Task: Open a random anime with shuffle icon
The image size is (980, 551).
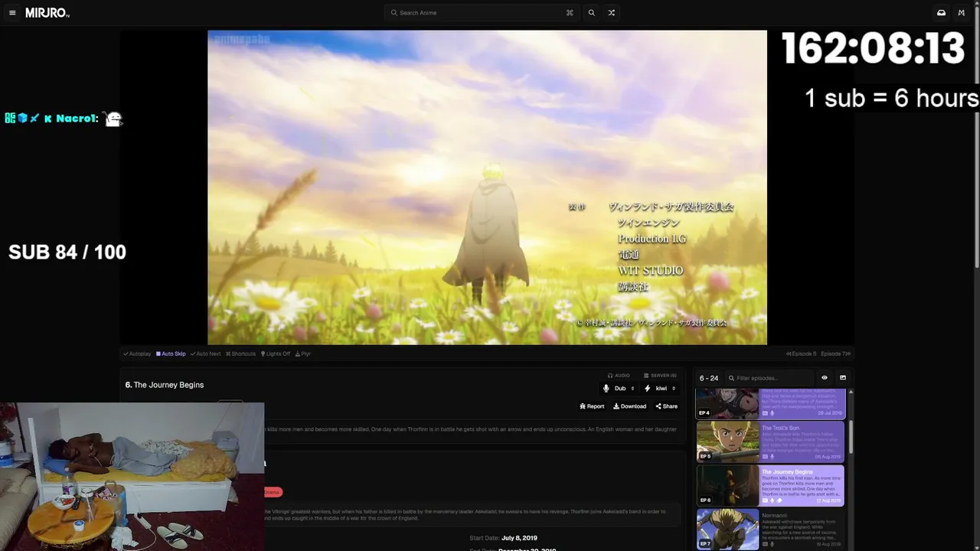Action: (x=611, y=13)
